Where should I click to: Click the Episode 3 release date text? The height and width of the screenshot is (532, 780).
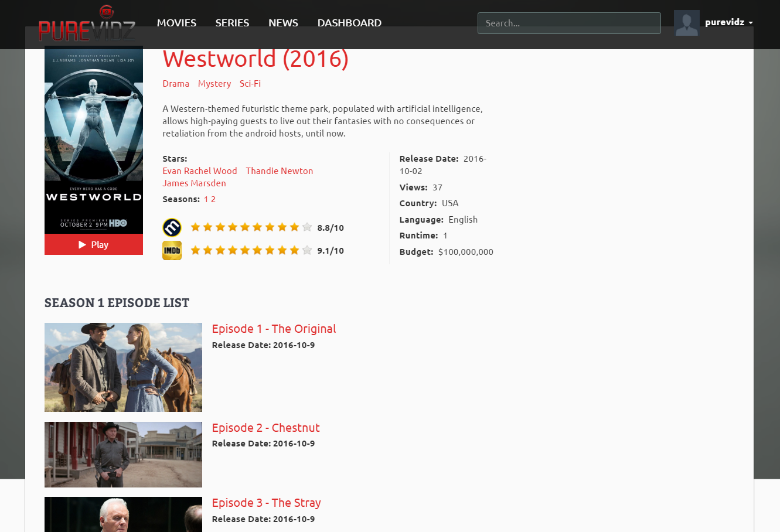click(263, 519)
